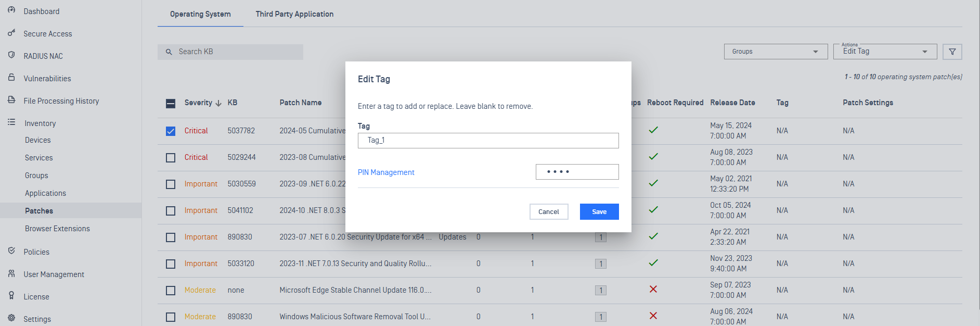Open the filter funnel icon

952,52
